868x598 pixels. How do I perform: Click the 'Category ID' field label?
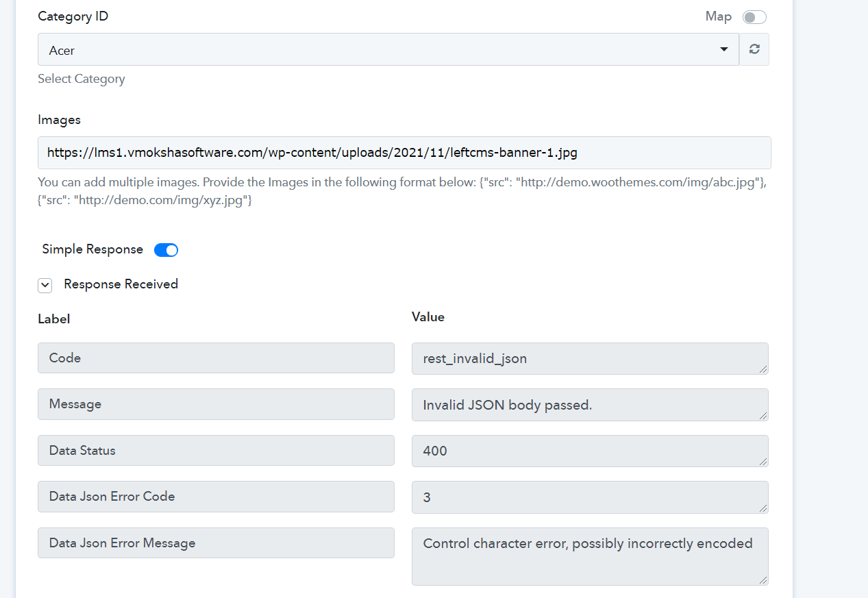[x=73, y=16]
